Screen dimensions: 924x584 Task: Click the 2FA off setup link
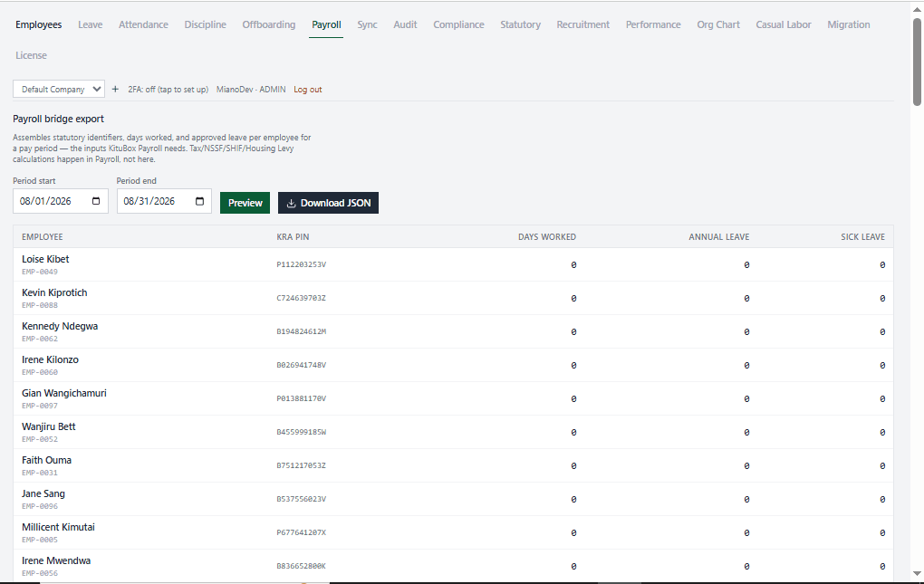click(168, 90)
